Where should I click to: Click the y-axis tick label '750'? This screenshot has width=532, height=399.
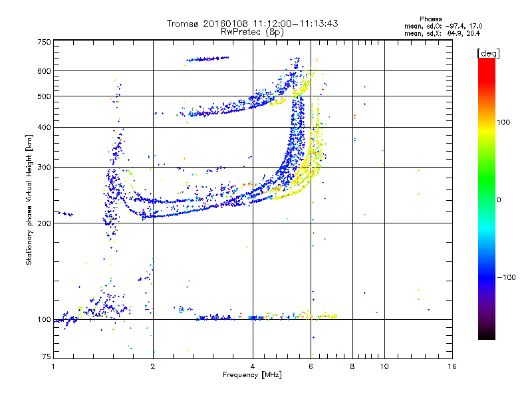[x=44, y=42]
